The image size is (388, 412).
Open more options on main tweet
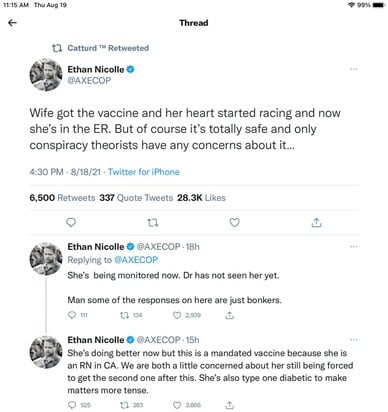coord(354,69)
